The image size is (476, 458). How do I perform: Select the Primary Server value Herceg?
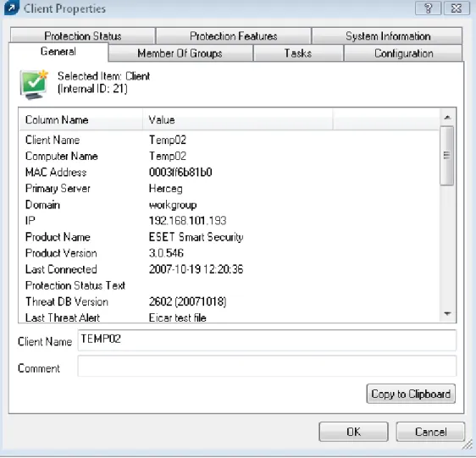pyautogui.click(x=166, y=189)
